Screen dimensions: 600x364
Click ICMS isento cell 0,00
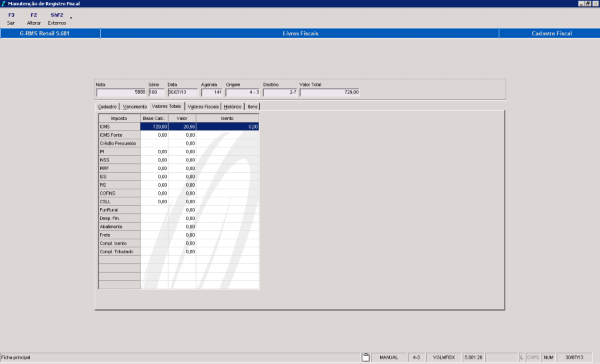pos(228,127)
